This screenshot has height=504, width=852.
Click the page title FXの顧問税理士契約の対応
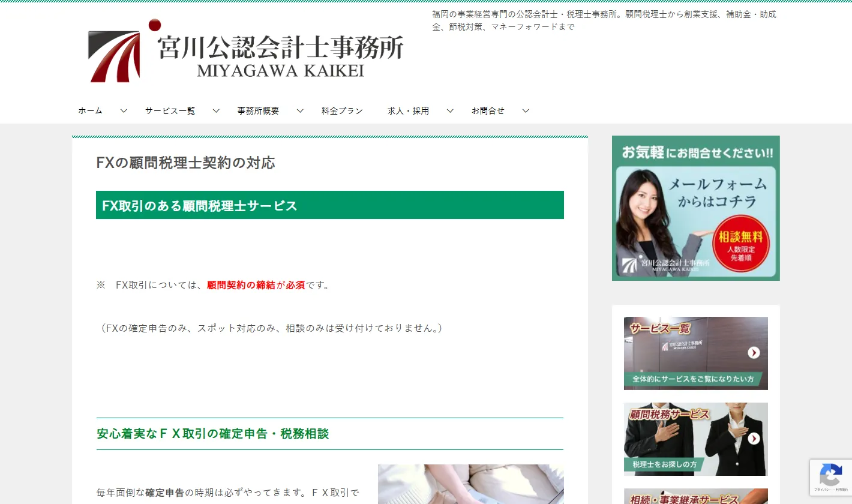coord(185,163)
